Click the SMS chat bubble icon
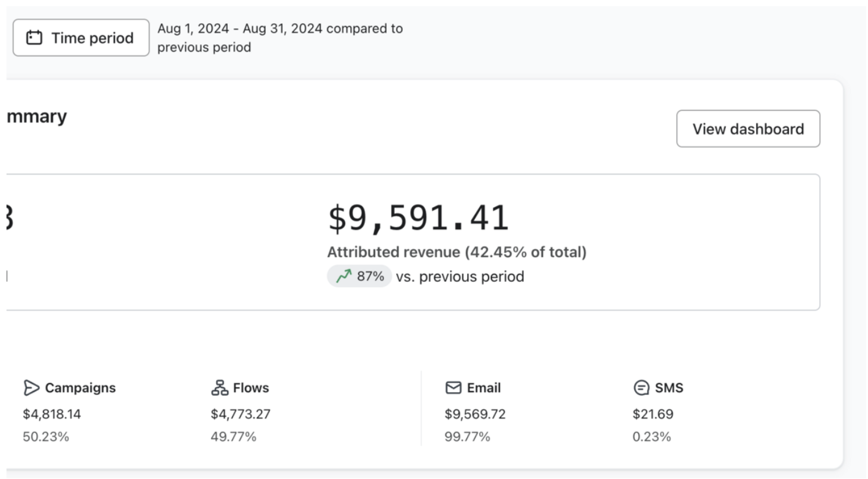This screenshot has height=479, width=868. [x=640, y=387]
